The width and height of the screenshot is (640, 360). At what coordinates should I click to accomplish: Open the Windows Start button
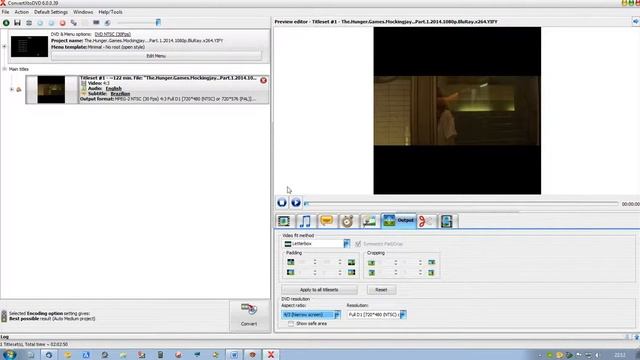[9, 355]
